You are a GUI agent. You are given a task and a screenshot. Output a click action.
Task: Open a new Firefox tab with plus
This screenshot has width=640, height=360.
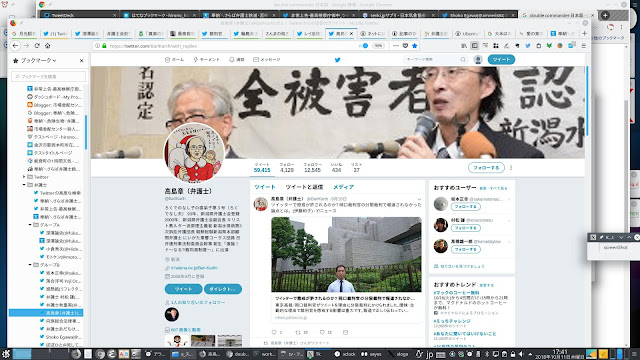tap(584, 33)
